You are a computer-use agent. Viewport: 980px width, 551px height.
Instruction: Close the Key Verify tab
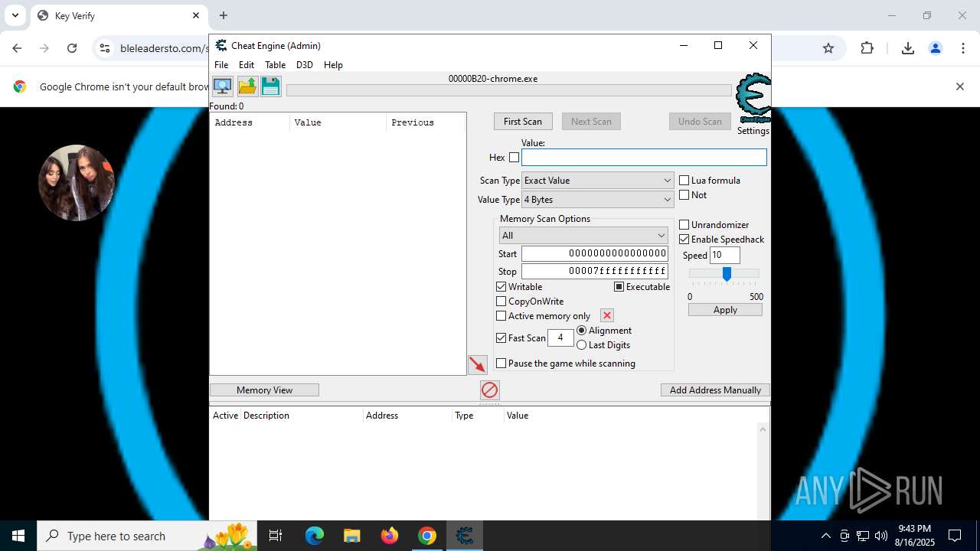[196, 15]
